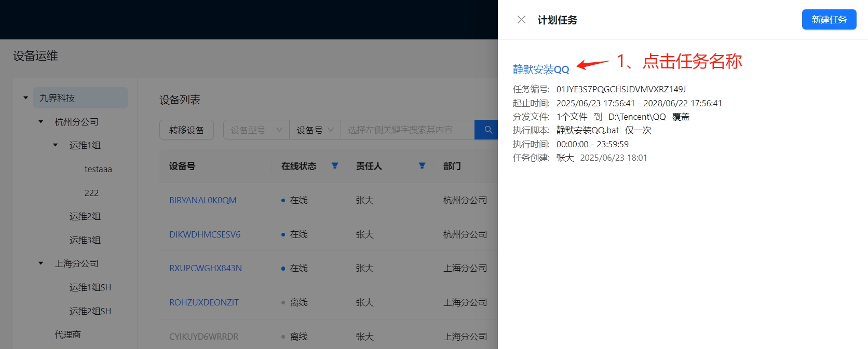Select 代理商 tree item
Image resolution: width=868 pixels, height=349 pixels.
[x=68, y=334]
